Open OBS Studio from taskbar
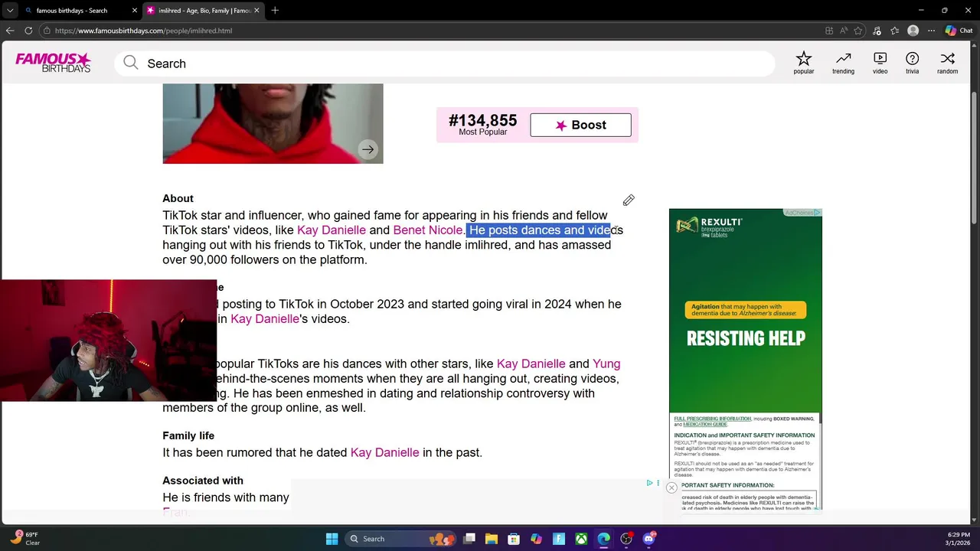This screenshot has height=551, width=980. coord(626,539)
